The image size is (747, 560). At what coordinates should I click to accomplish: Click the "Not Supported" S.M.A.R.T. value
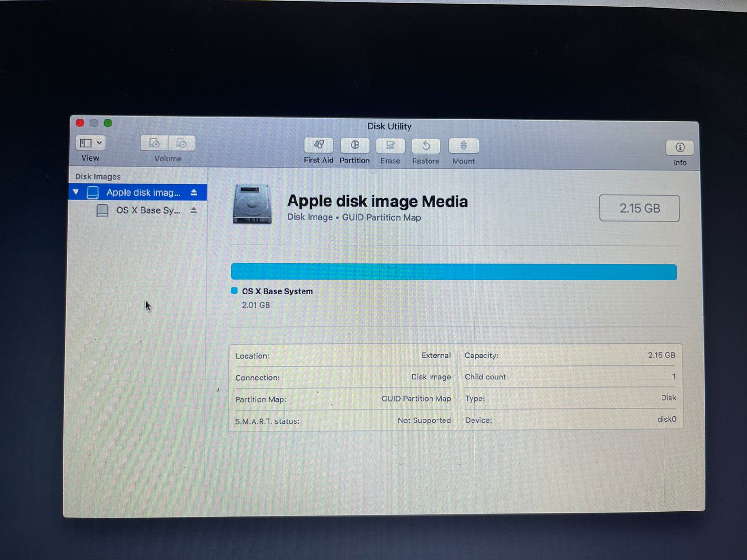coord(424,420)
